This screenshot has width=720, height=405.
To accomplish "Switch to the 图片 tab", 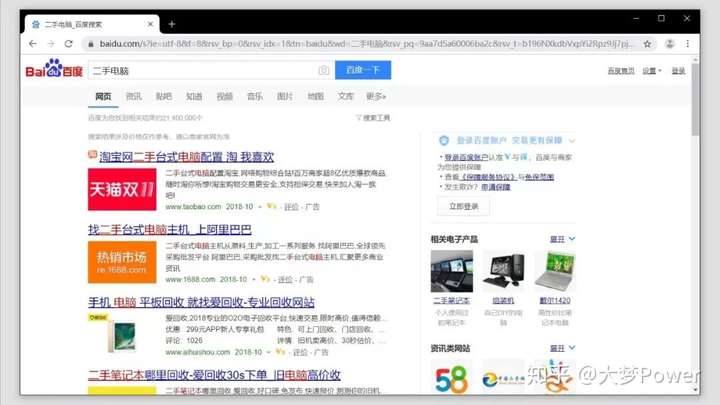I will (x=285, y=96).
